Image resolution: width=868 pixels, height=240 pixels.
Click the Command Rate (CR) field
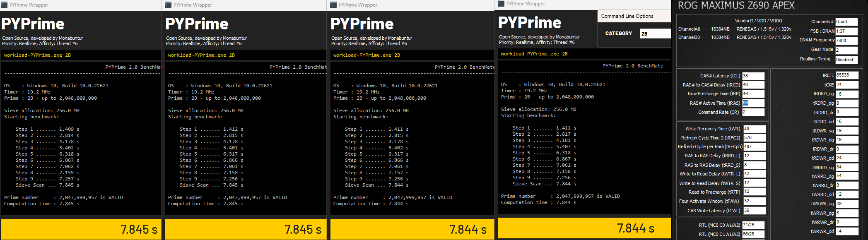click(x=753, y=112)
